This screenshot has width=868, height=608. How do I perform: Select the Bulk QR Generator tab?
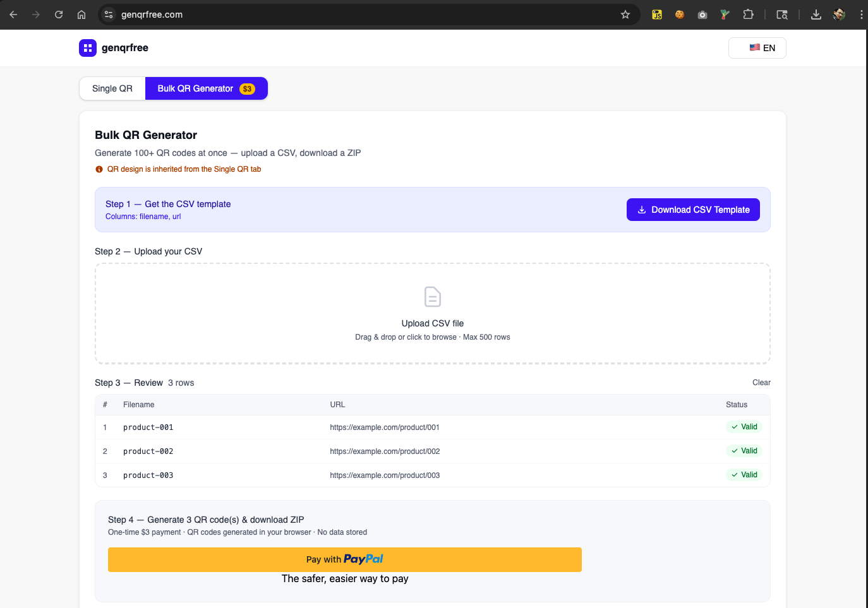click(206, 88)
